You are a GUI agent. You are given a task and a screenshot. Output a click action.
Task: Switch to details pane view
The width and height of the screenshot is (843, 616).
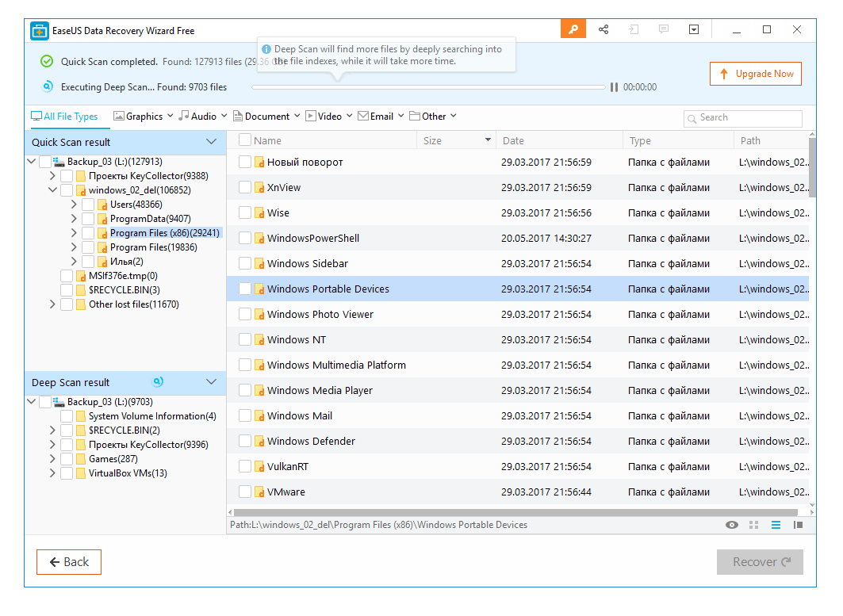click(798, 525)
